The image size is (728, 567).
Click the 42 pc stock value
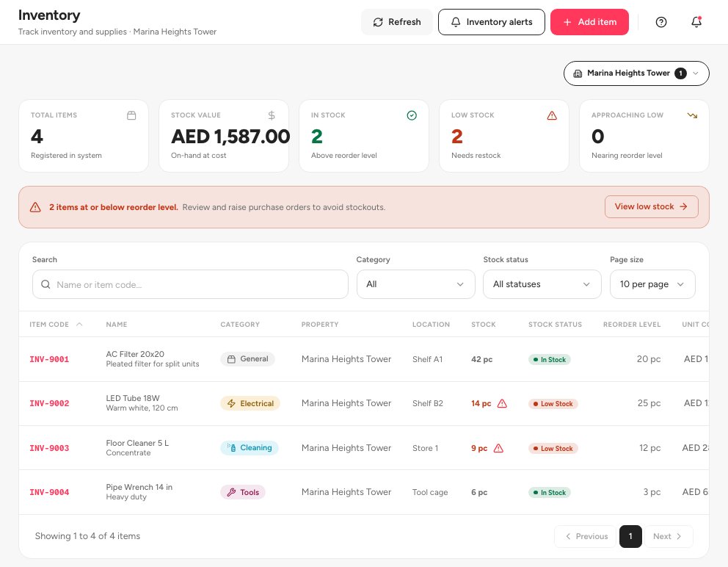(481, 359)
